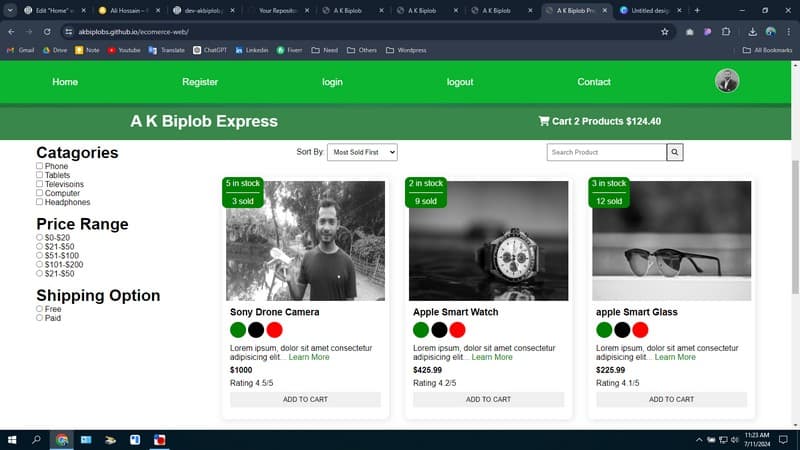Pick black color for Apple Smart Watch
The width and height of the screenshot is (800, 450).
click(x=439, y=330)
